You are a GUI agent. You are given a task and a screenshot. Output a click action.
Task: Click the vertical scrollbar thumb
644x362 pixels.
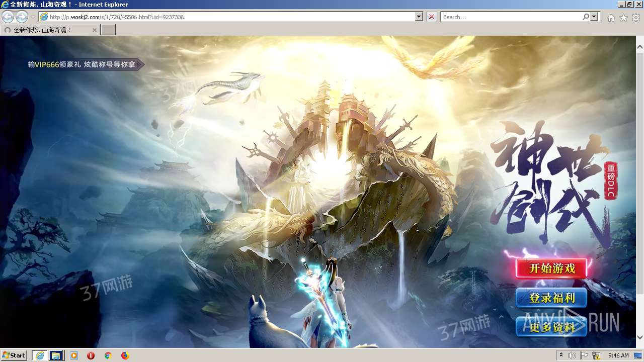[639, 173]
